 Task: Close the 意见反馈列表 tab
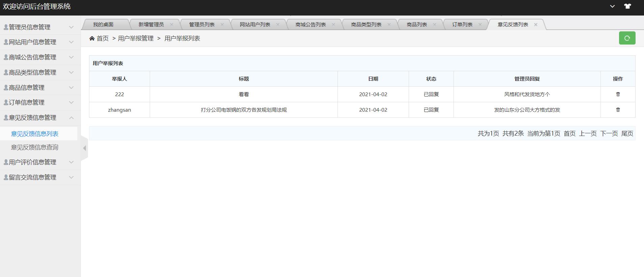click(x=535, y=24)
